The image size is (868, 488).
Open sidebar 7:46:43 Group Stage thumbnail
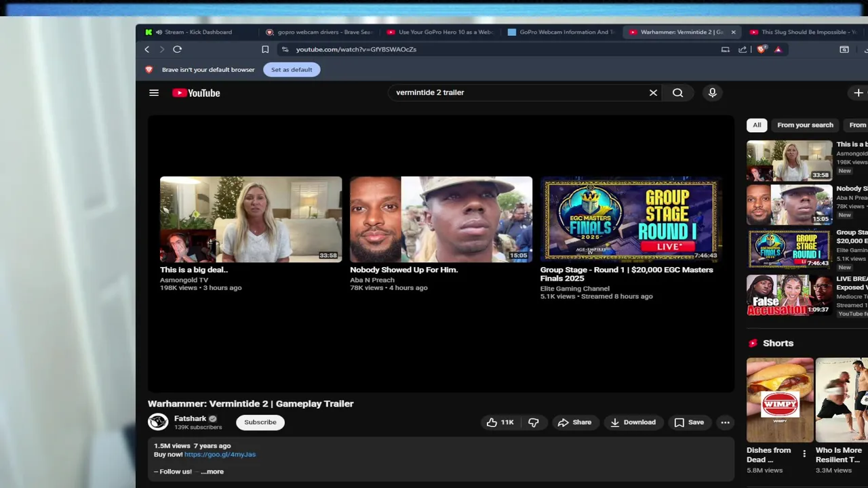[789, 249]
